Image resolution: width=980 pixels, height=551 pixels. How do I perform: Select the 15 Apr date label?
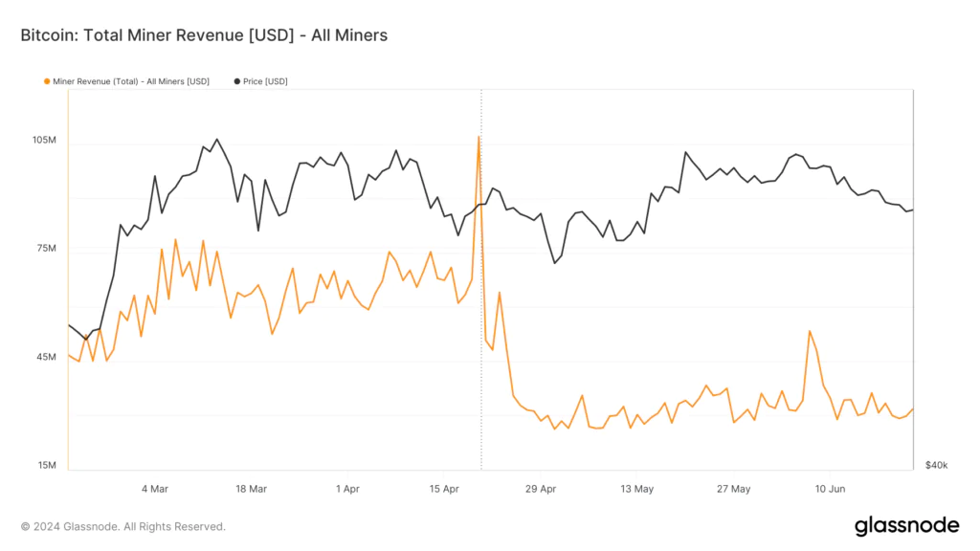tap(444, 489)
